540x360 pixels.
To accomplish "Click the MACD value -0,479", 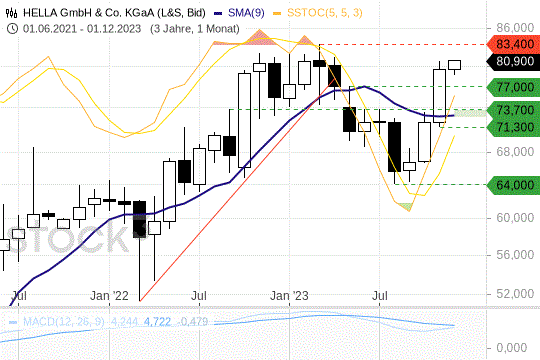I will 193,322.
